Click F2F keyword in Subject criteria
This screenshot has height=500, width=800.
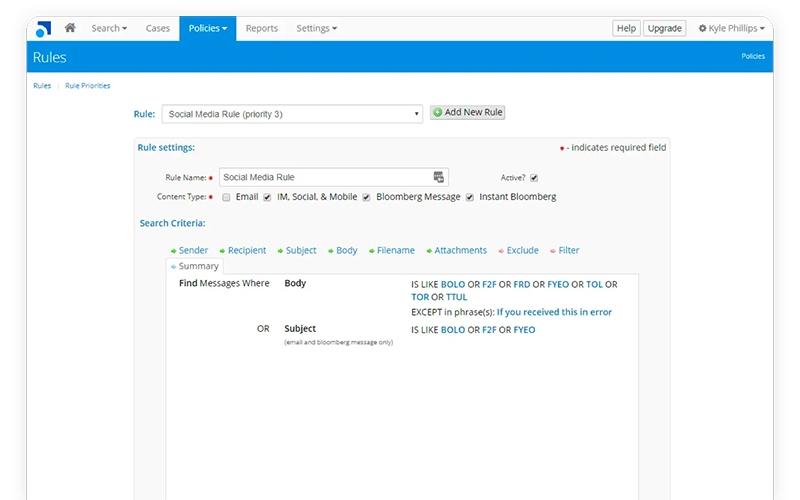click(489, 330)
